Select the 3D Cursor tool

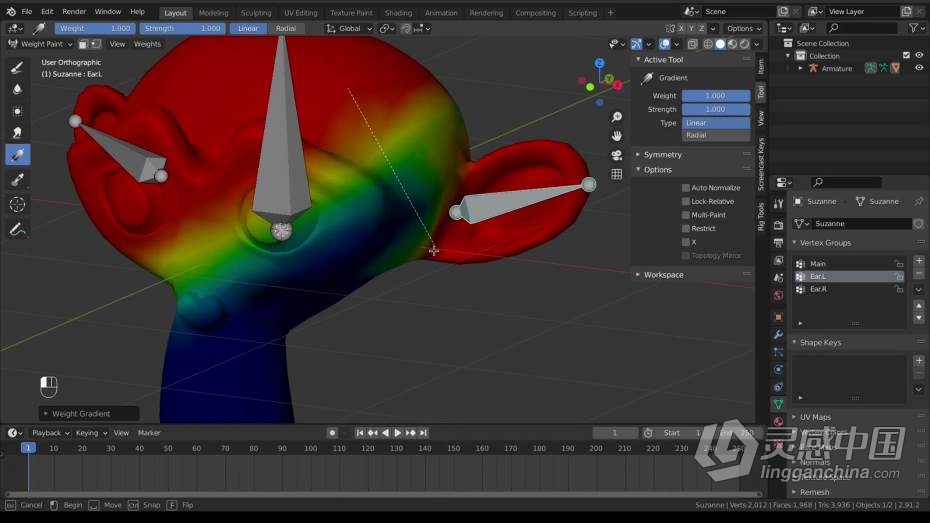(x=17, y=205)
